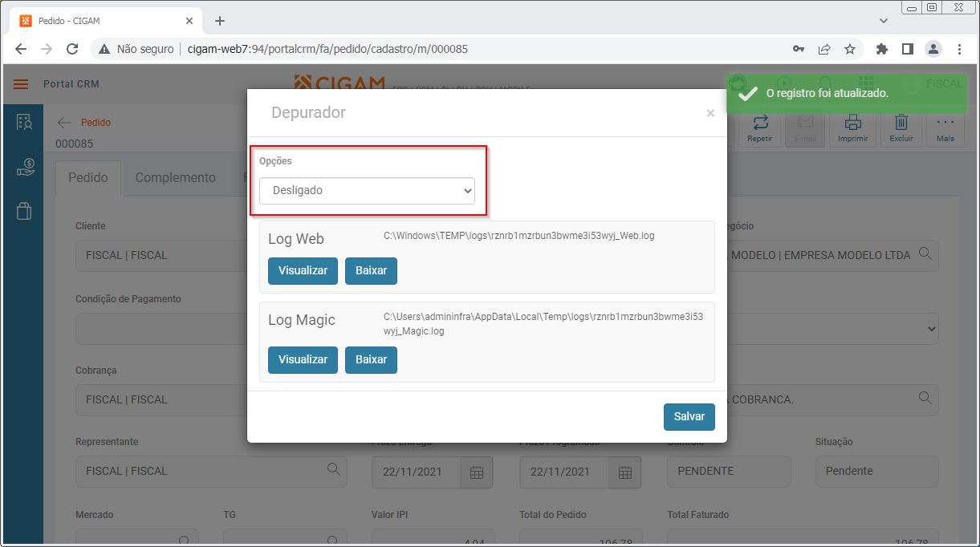Open the Mais options menu
The height and width of the screenshot is (547, 980).
coord(945,128)
